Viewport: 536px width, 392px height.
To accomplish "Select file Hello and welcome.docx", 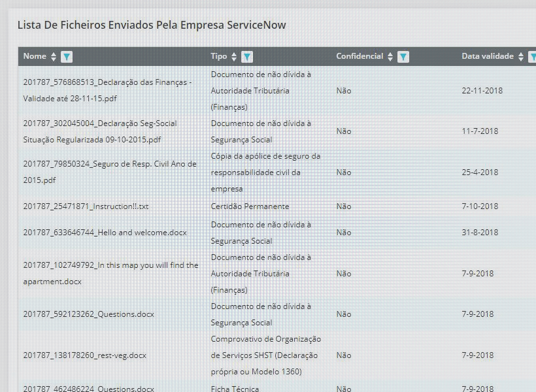I will pyautogui.click(x=105, y=233).
